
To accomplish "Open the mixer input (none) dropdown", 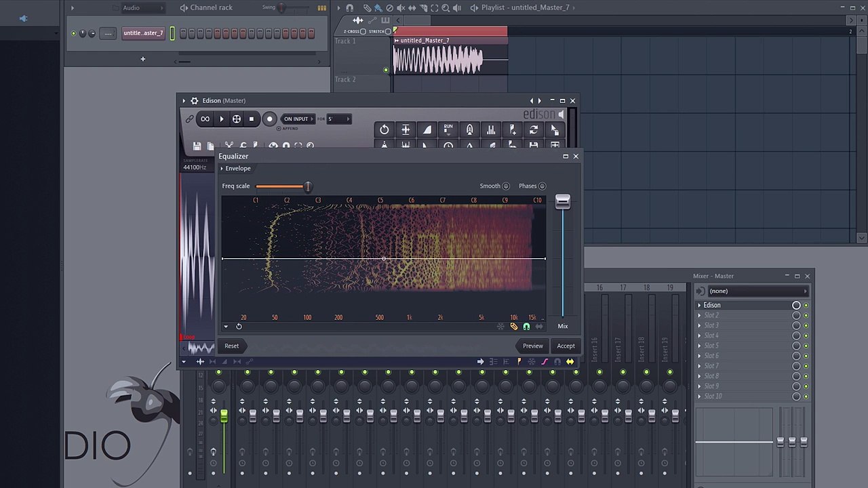I will point(756,291).
